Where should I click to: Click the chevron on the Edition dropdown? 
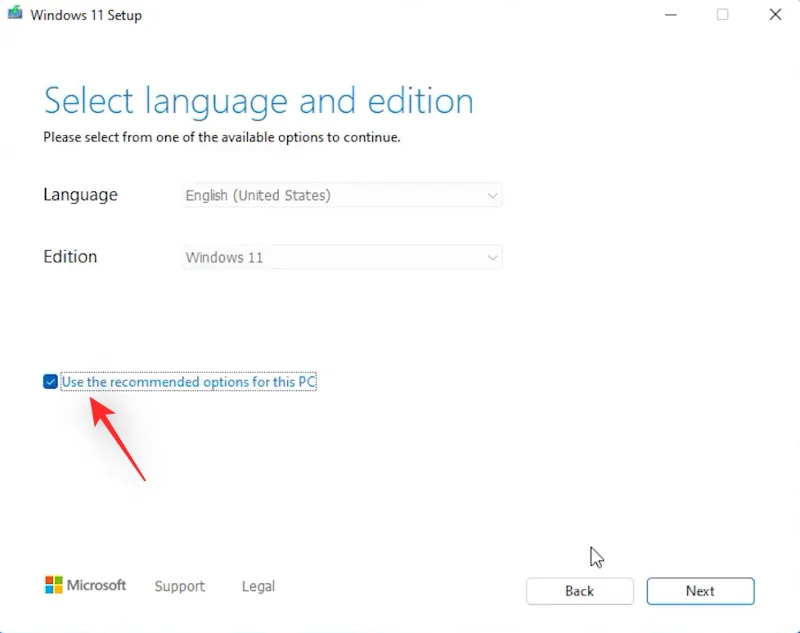pyautogui.click(x=492, y=257)
